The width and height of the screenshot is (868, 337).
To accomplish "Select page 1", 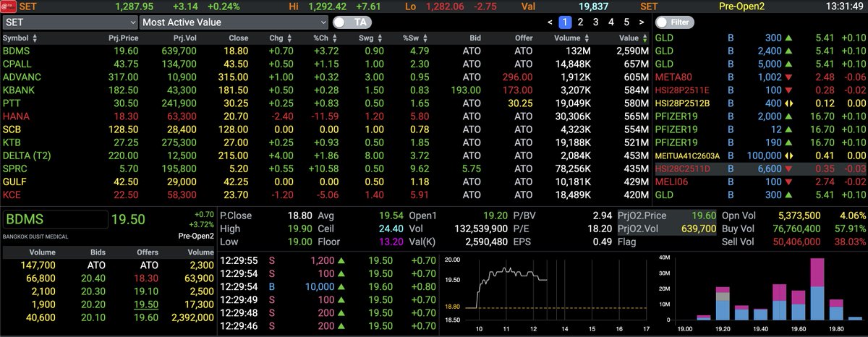I will (566, 22).
